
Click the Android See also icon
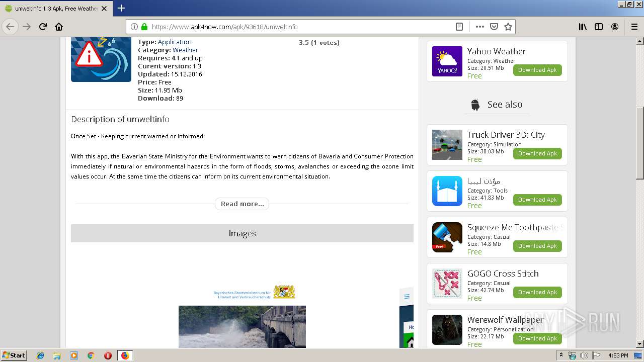click(475, 105)
